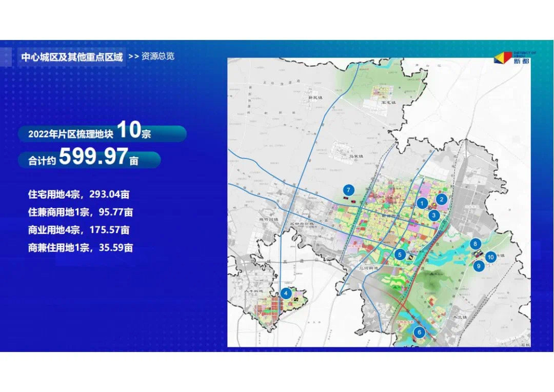Image resolution: width=554 pixels, height=392 pixels.
Task: Click map marker number 5
Action: (401, 253)
